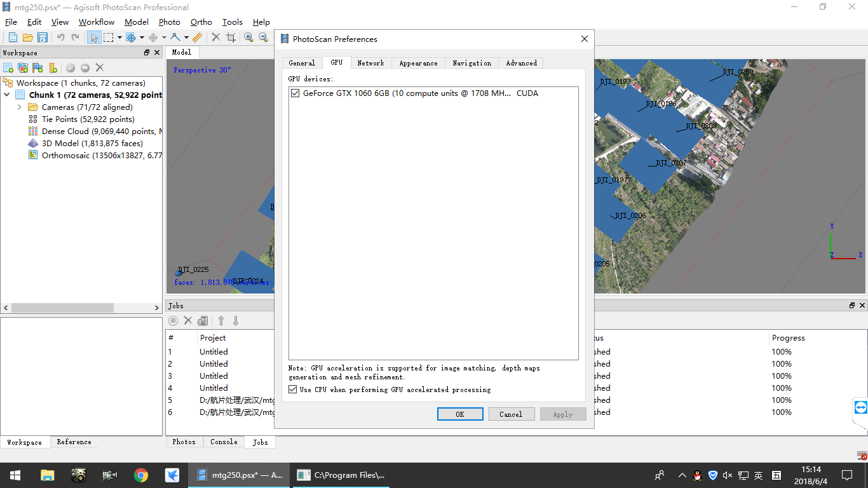Open Chrome from the Windows taskbar
This screenshot has width=868, height=488.
point(141,475)
